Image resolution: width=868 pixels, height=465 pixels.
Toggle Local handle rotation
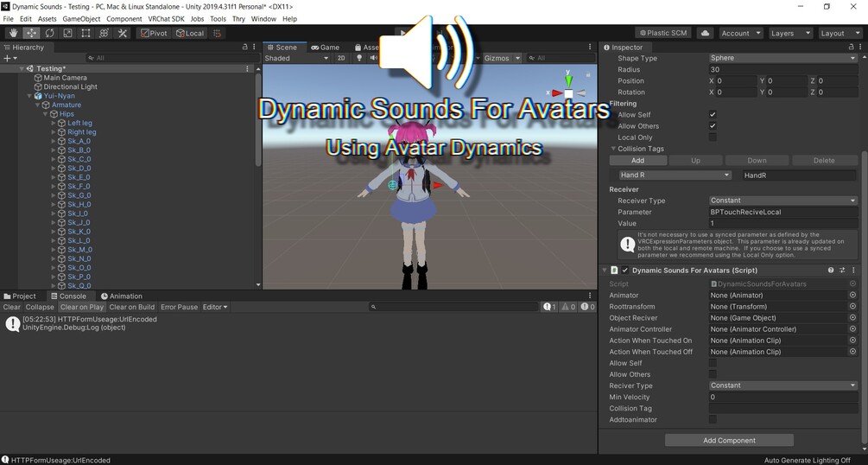[190, 33]
